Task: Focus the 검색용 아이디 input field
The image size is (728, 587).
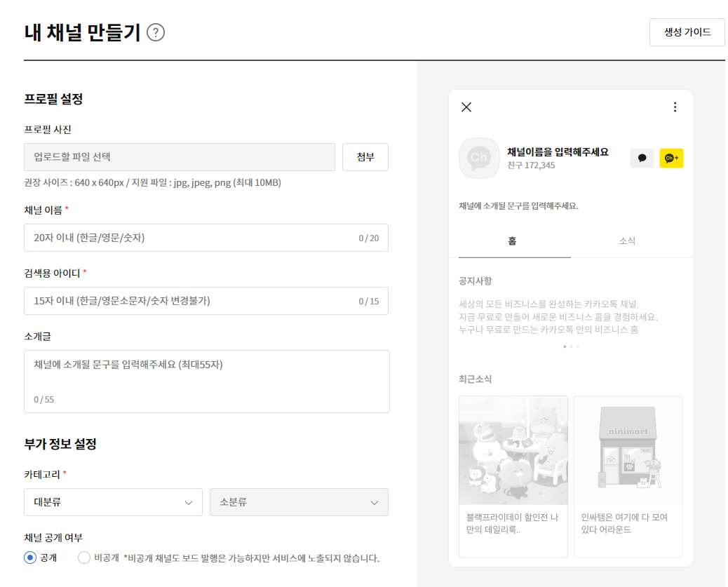Action: coord(206,301)
